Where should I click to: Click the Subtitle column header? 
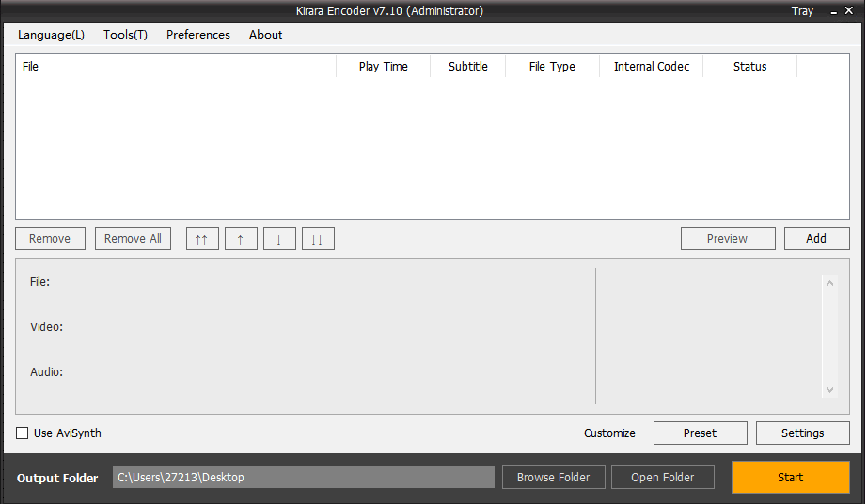click(x=467, y=67)
